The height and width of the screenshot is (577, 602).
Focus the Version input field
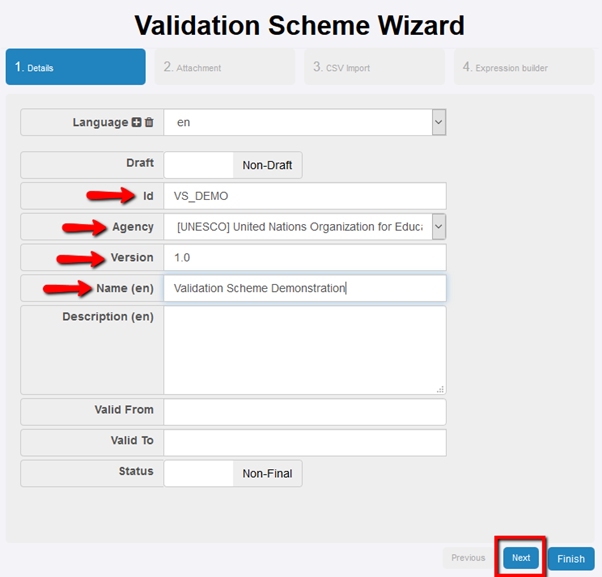305,258
